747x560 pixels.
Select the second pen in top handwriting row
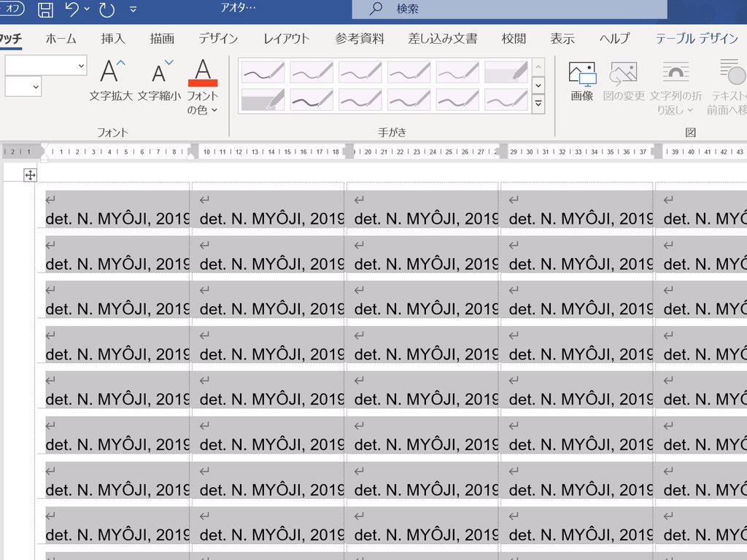tap(311, 72)
